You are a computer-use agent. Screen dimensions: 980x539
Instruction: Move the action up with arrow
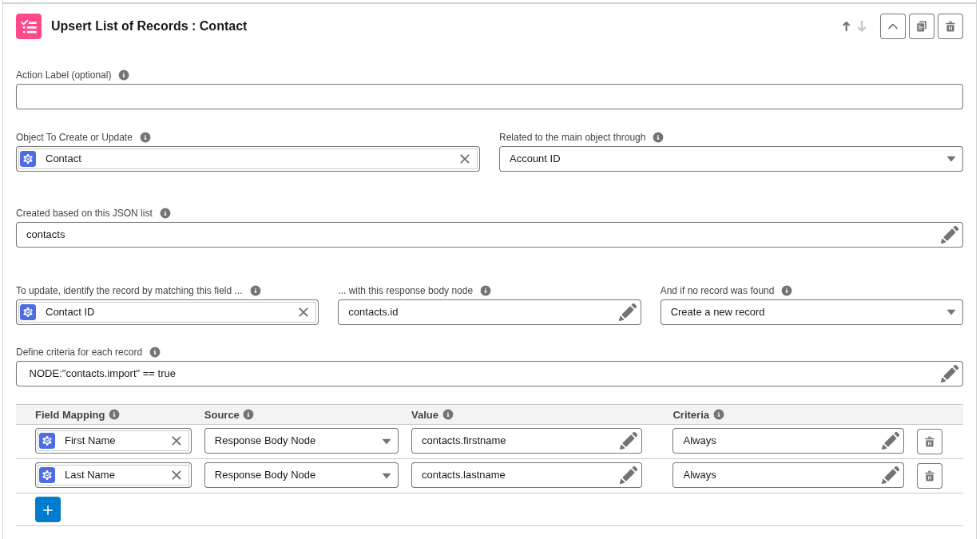[x=846, y=26]
